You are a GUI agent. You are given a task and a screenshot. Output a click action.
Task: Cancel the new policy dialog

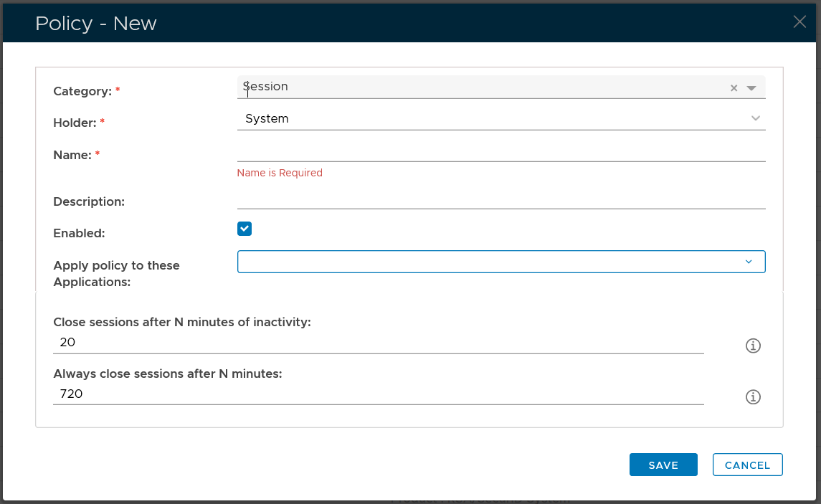747,465
